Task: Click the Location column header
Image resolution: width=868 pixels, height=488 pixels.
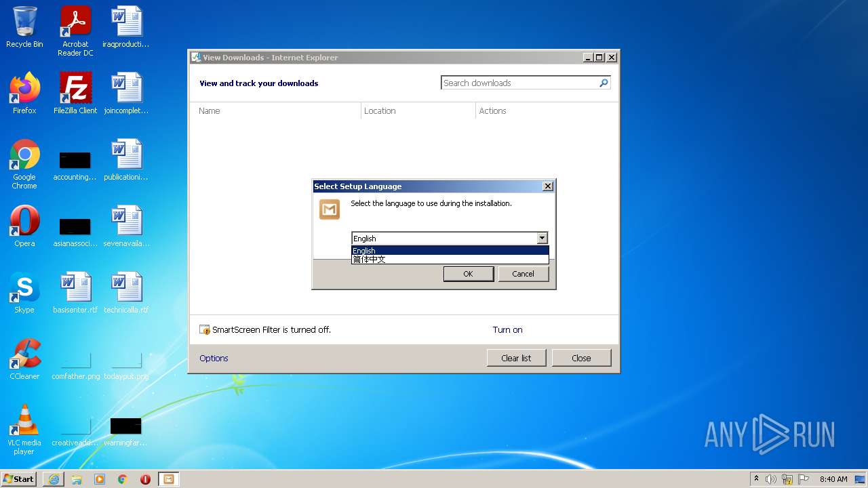Action: click(x=418, y=110)
